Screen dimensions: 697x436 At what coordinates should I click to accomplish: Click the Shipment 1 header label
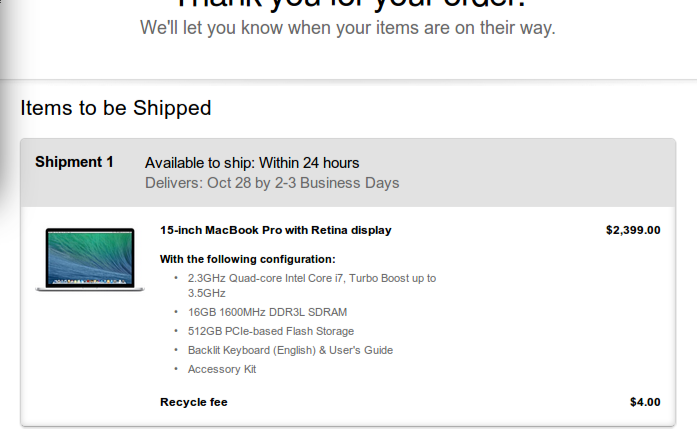(74, 162)
